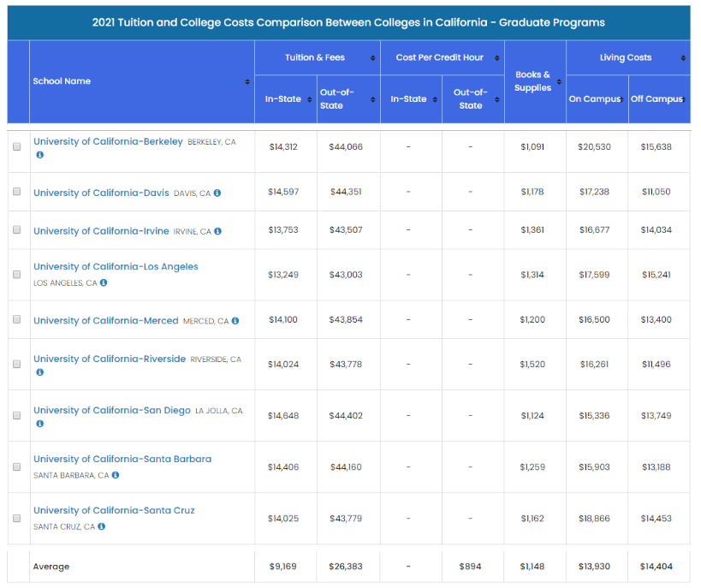Click info icon next to Merced, CA

[x=235, y=321]
